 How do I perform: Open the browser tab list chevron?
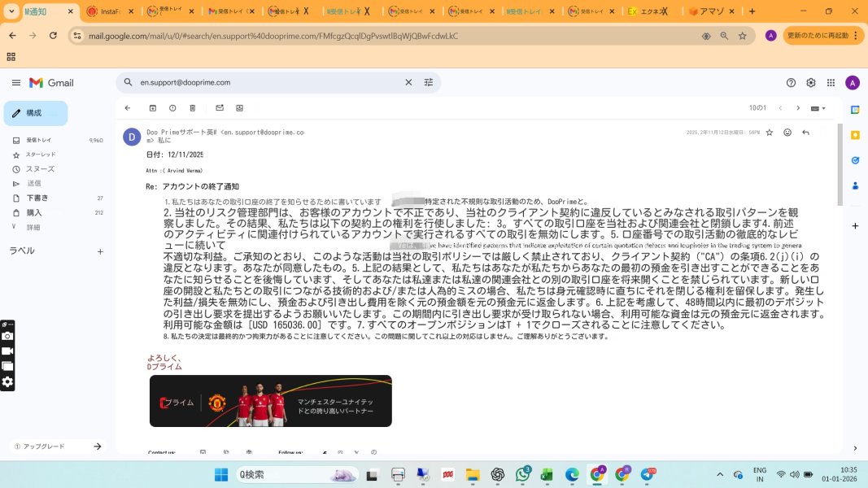11,11
